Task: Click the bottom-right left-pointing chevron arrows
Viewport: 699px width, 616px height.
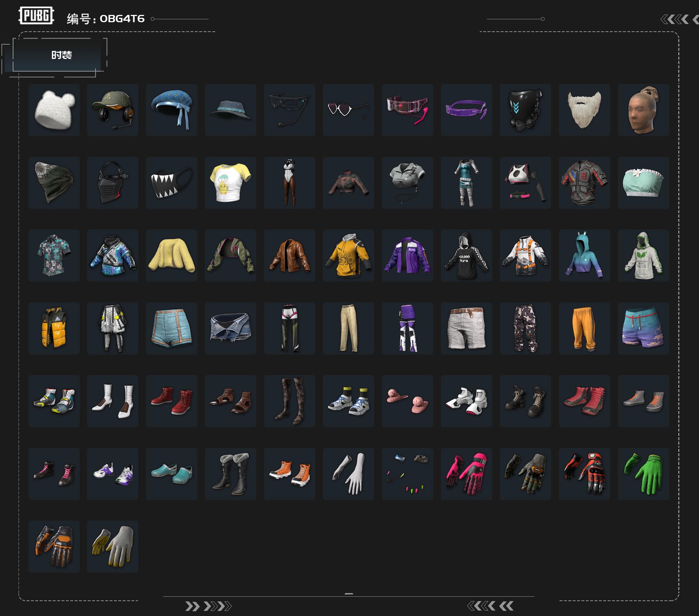Action: click(x=490, y=606)
